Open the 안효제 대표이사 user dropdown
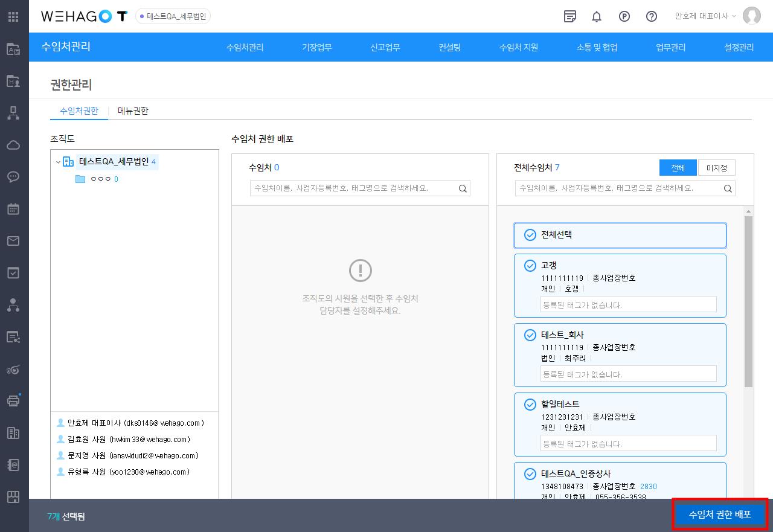The image size is (773, 532). click(x=705, y=16)
